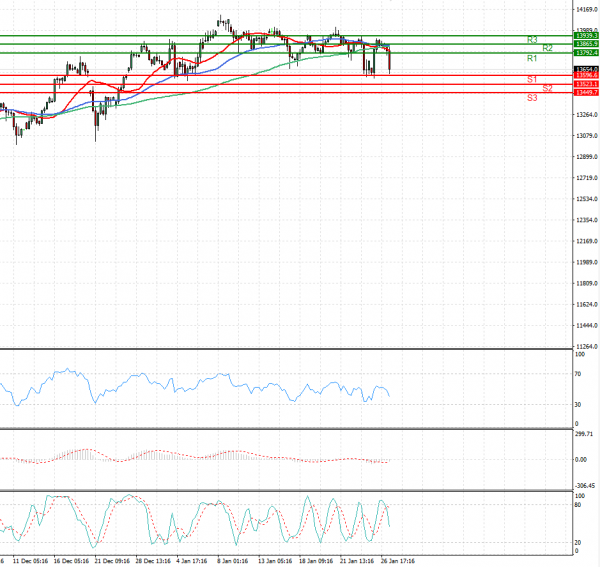The width and height of the screenshot is (600, 567).
Task: Click the 18 Jan 09:16 time label
Action: click(316, 561)
